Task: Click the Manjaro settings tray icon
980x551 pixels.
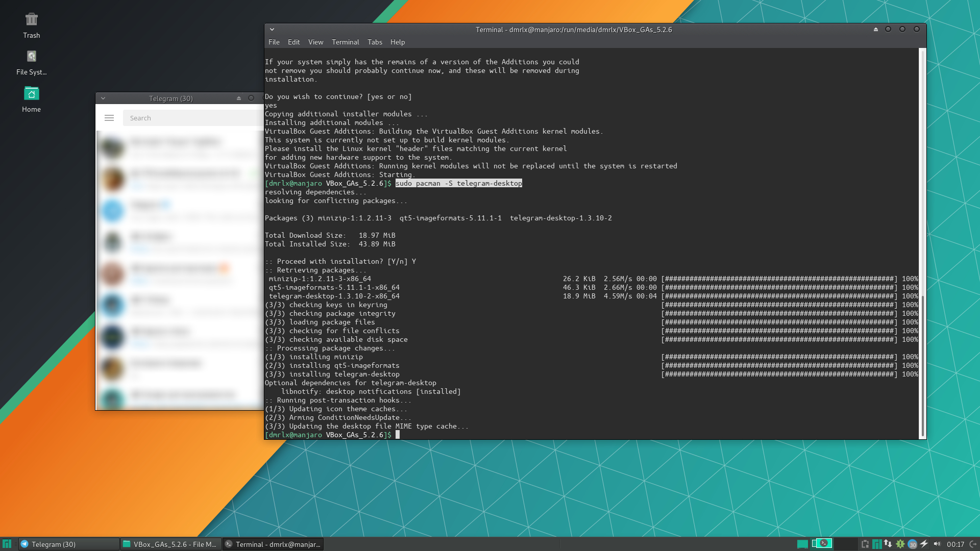Action: point(877,544)
